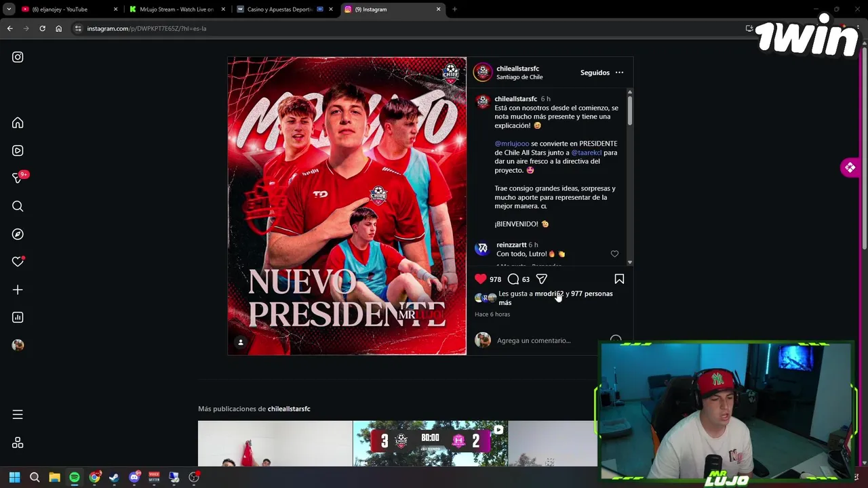Click the instagram.com address bar URL
The image size is (868, 488).
tap(146, 28)
